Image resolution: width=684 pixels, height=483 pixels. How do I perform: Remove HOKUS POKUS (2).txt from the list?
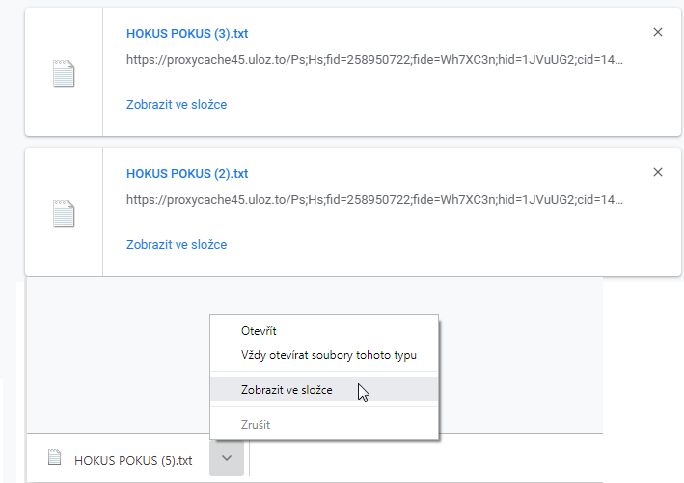click(x=658, y=172)
